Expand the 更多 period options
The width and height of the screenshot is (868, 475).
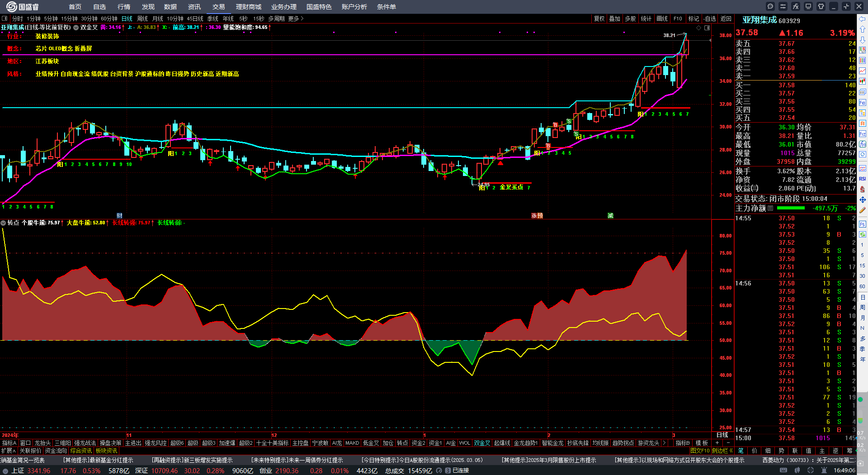pyautogui.click(x=296, y=19)
